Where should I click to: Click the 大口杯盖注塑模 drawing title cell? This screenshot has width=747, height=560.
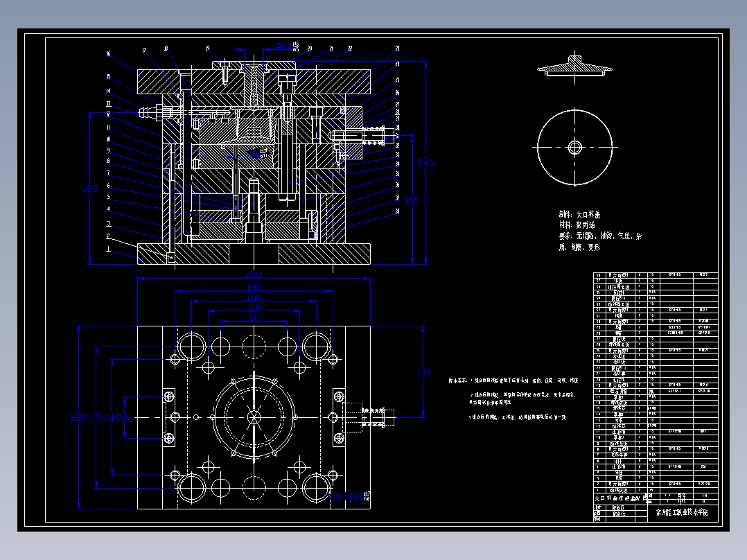pyautogui.click(x=621, y=498)
